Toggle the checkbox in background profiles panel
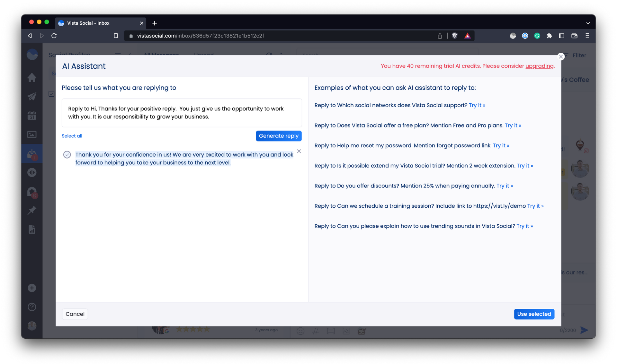The image size is (617, 364). (51, 94)
